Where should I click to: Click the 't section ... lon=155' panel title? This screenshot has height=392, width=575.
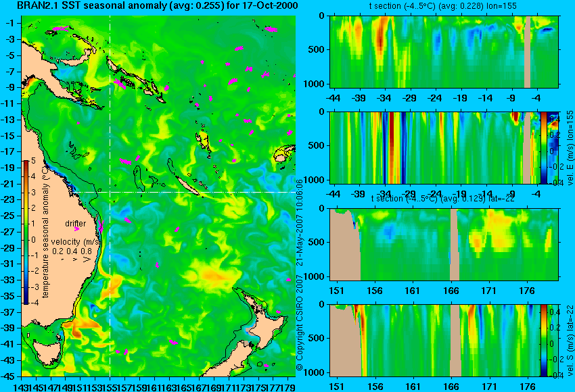442,6
